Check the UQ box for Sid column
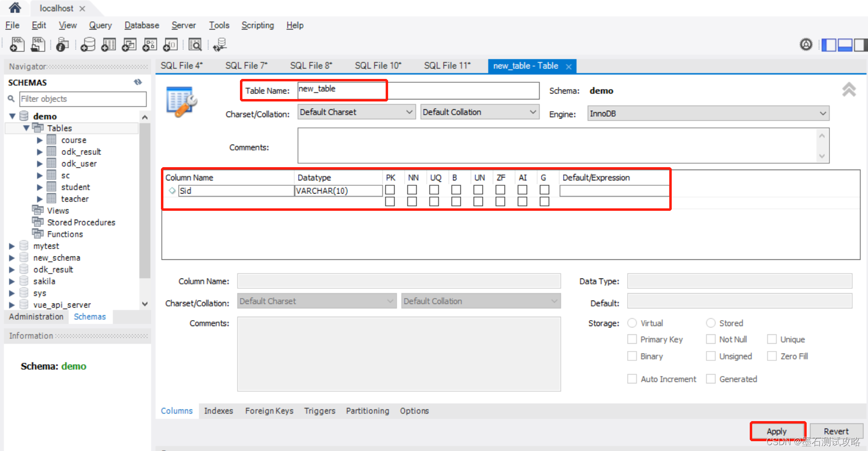This screenshot has height=451, width=868. pos(434,190)
